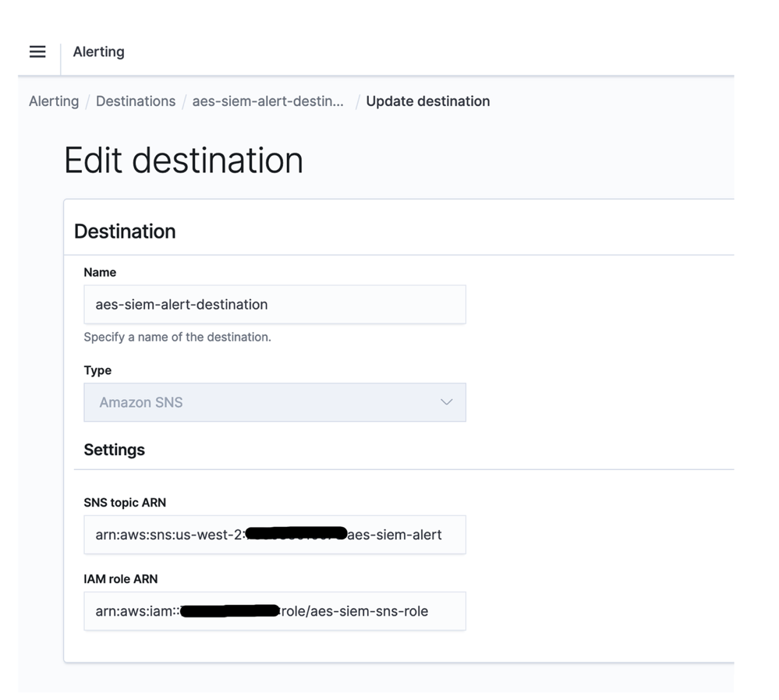Screen dimensions: 779x700
Task: Open the Type dropdown showing Amazon SNS
Action: tap(274, 402)
